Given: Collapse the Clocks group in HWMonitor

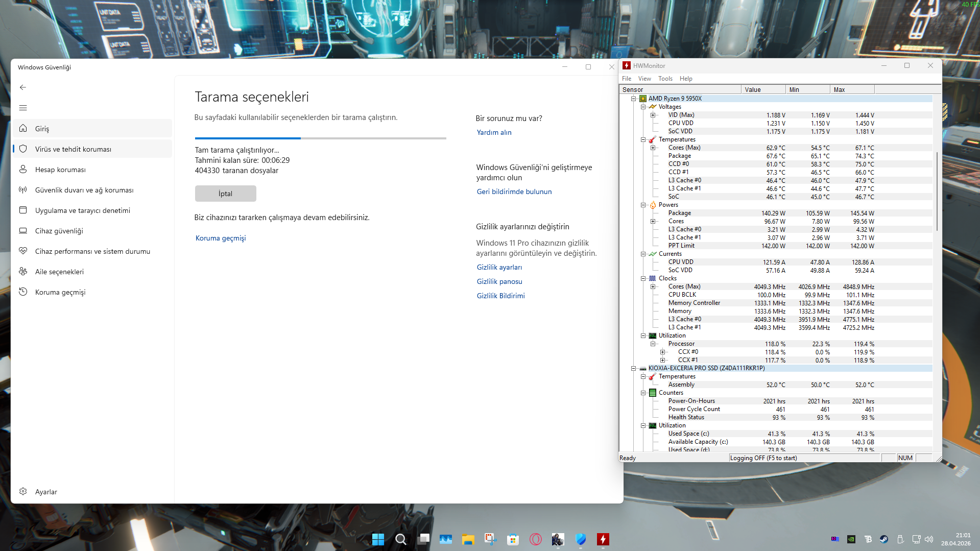Looking at the screenshot, I should (x=643, y=278).
